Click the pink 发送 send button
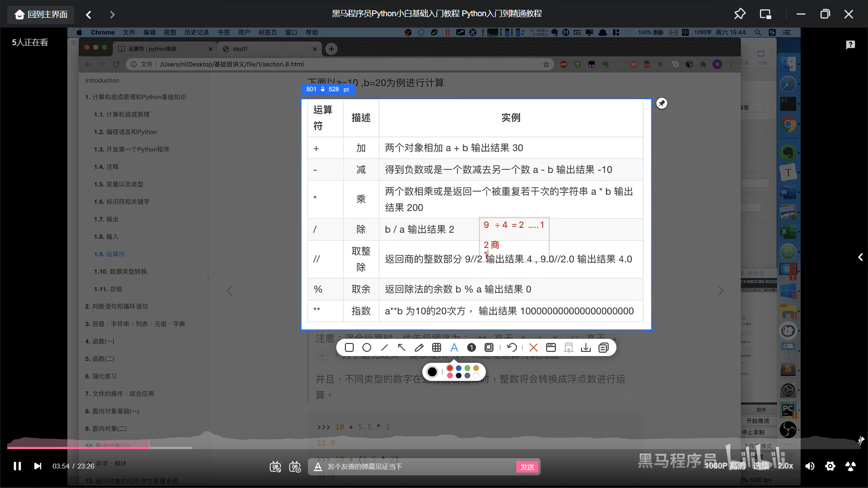868x488 pixels. (527, 467)
